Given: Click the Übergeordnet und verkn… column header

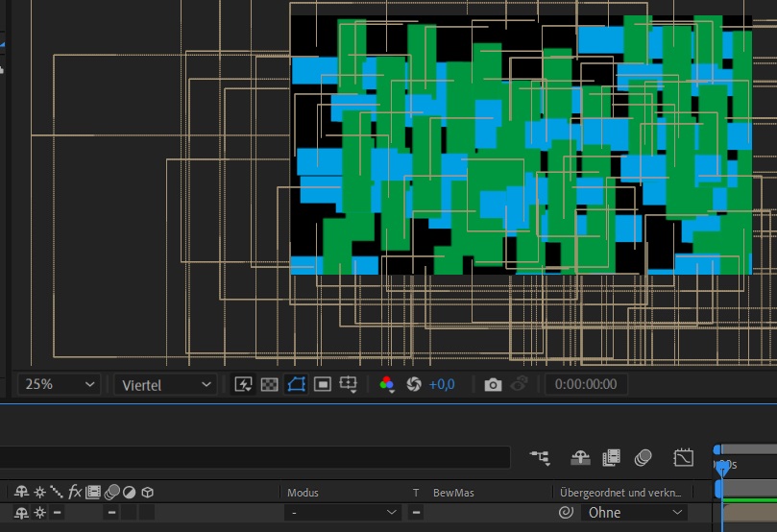Looking at the screenshot, I should [x=620, y=493].
